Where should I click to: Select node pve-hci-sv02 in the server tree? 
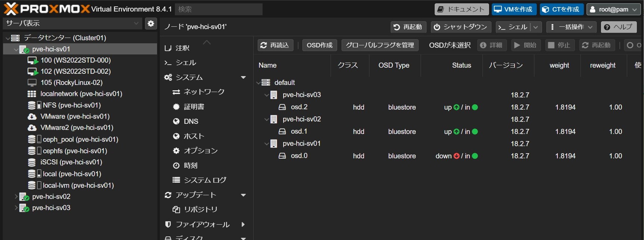(51, 196)
